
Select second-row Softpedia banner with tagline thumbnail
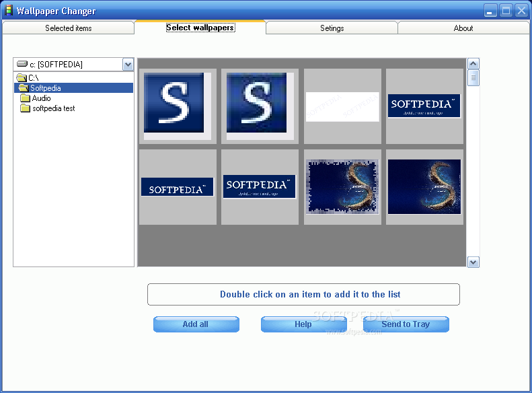point(260,187)
